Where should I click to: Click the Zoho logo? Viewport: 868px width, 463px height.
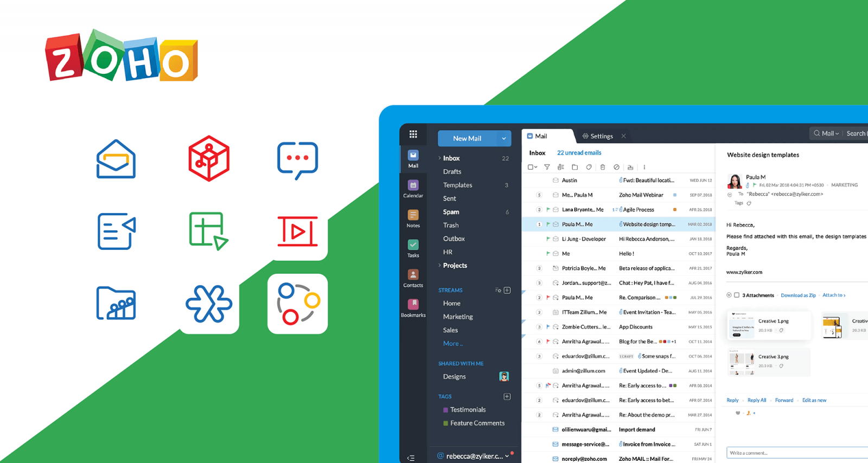point(122,55)
